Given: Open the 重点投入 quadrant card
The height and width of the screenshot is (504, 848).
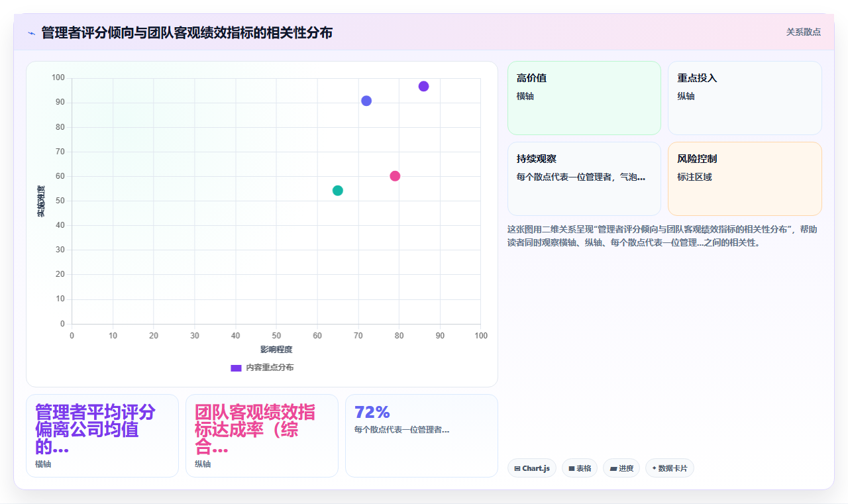Looking at the screenshot, I should (745, 98).
